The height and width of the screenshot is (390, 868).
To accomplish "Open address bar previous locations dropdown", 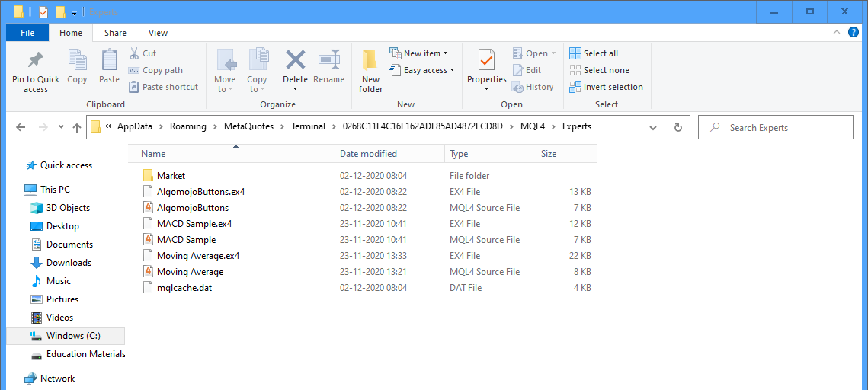I will tap(653, 127).
